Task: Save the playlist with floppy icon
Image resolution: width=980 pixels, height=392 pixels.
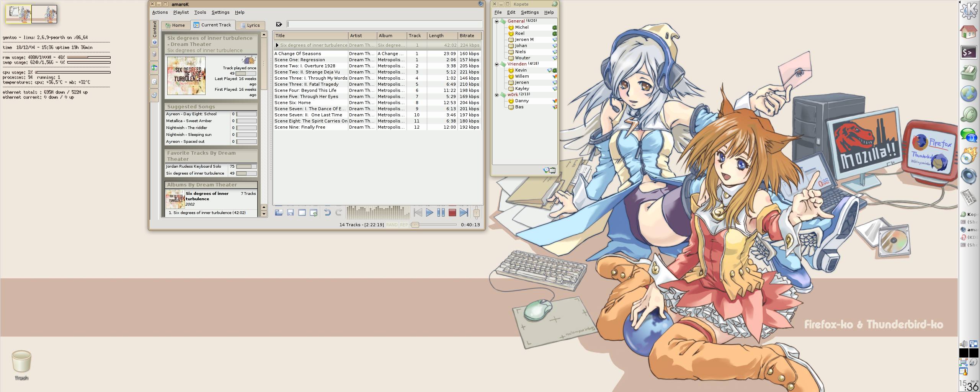Action: pos(290,212)
